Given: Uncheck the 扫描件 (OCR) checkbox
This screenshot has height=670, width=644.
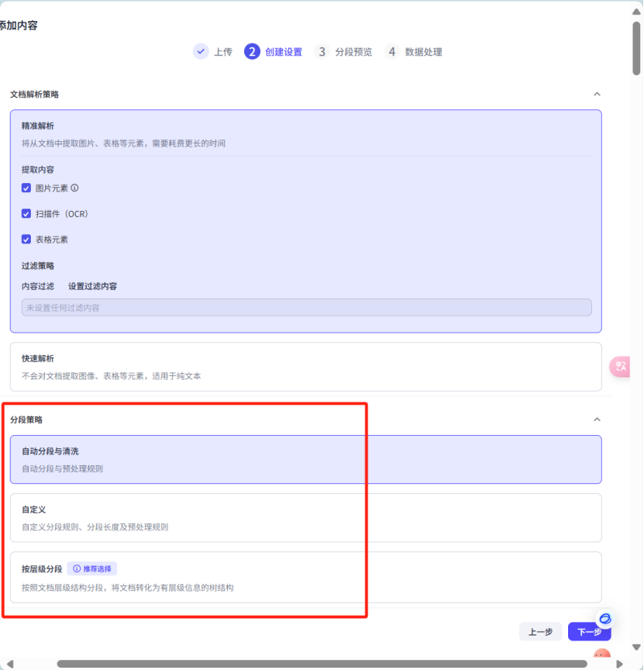Looking at the screenshot, I should tap(26, 214).
